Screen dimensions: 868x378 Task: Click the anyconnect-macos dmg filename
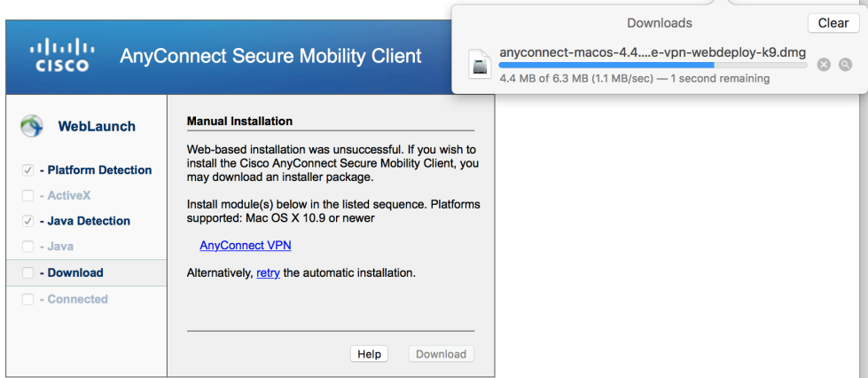652,52
